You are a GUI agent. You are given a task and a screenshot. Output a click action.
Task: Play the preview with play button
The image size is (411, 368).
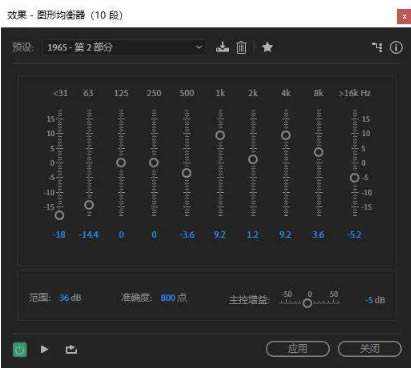(44, 349)
